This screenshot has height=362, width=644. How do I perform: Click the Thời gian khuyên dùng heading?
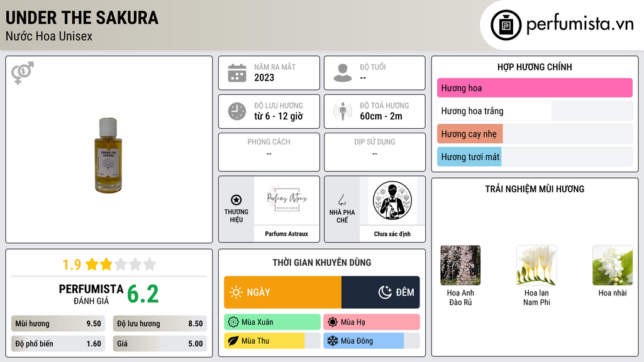[322, 262]
